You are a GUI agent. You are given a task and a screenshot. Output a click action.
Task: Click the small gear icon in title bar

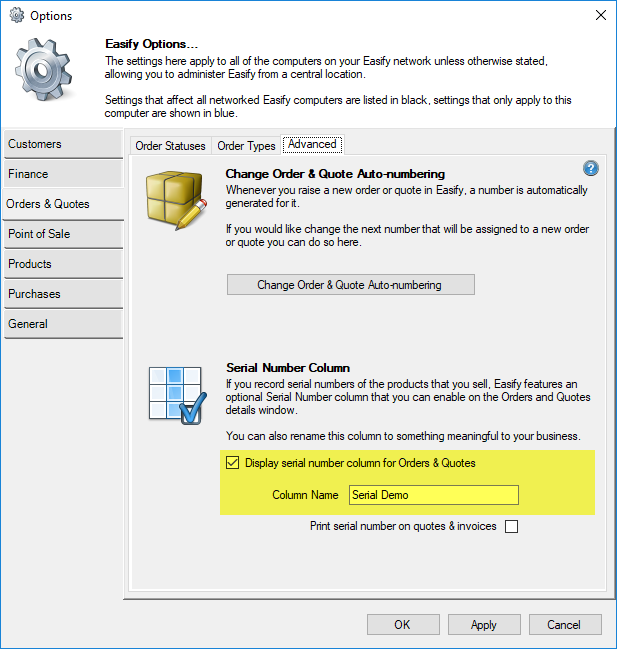16,15
